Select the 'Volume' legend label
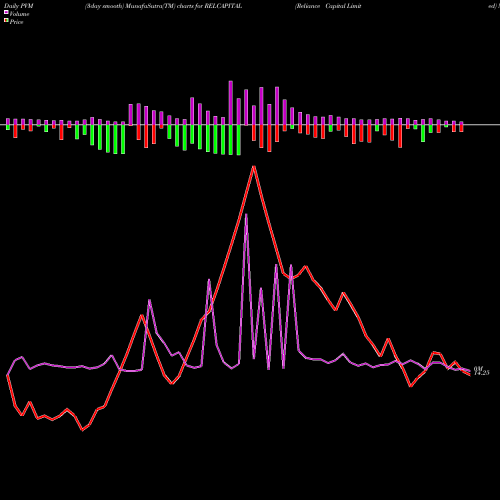 click(x=19, y=14)
